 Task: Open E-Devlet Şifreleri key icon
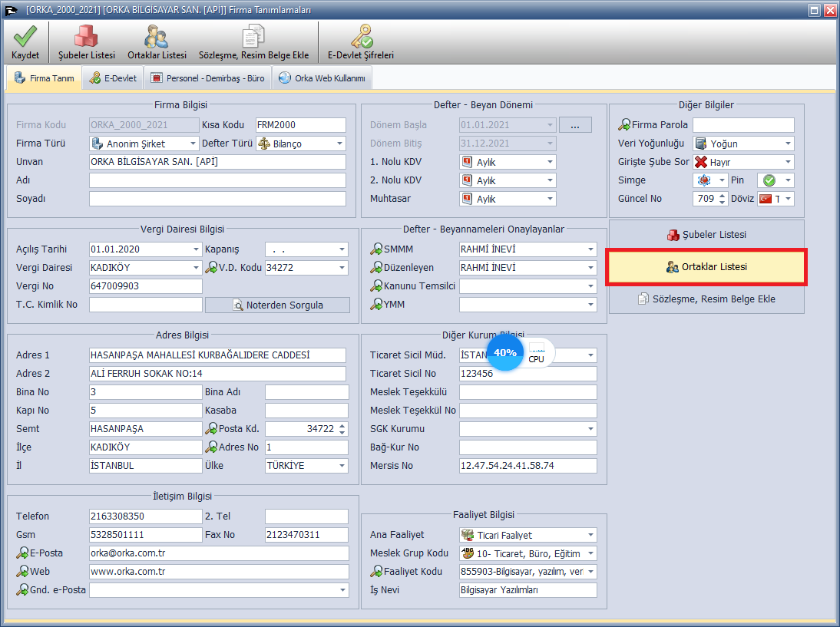pyautogui.click(x=360, y=36)
